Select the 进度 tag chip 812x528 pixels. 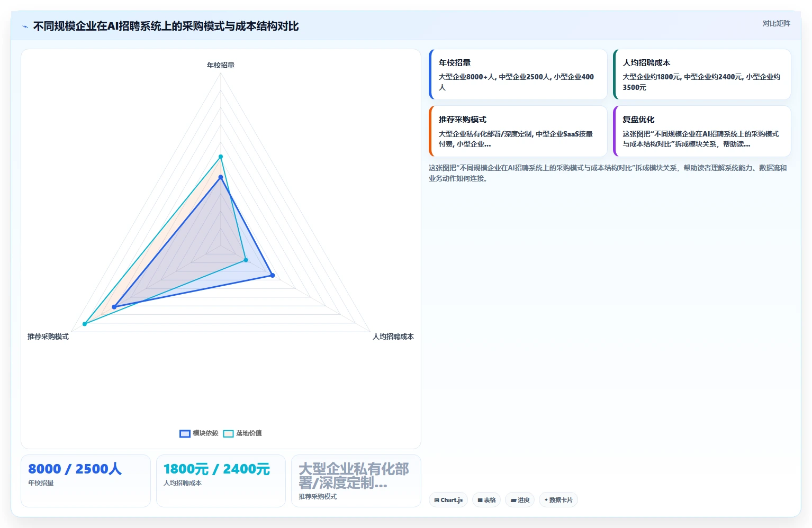pos(520,500)
